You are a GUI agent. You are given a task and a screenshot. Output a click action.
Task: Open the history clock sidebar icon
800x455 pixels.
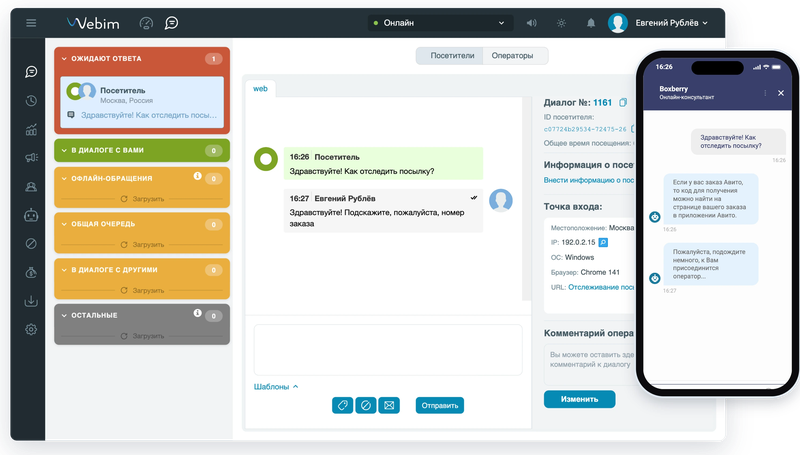[x=31, y=100]
